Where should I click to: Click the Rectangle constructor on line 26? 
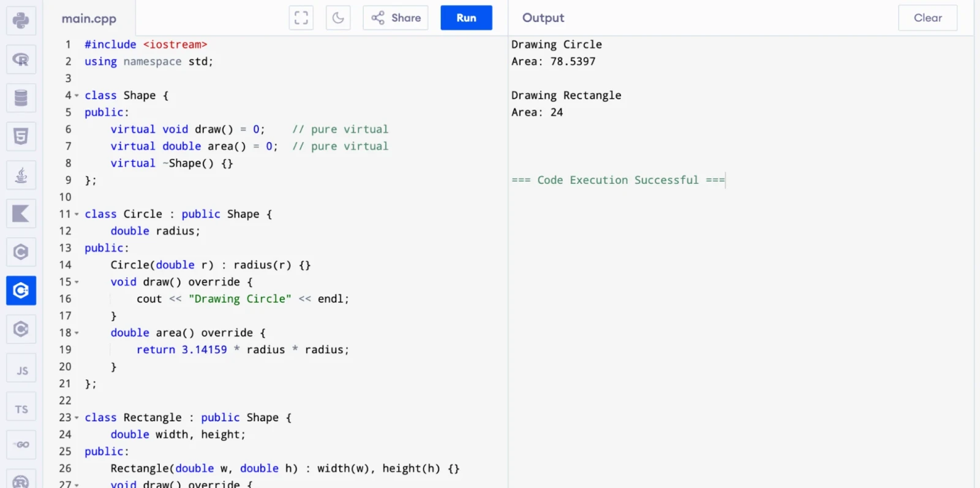tap(285, 468)
